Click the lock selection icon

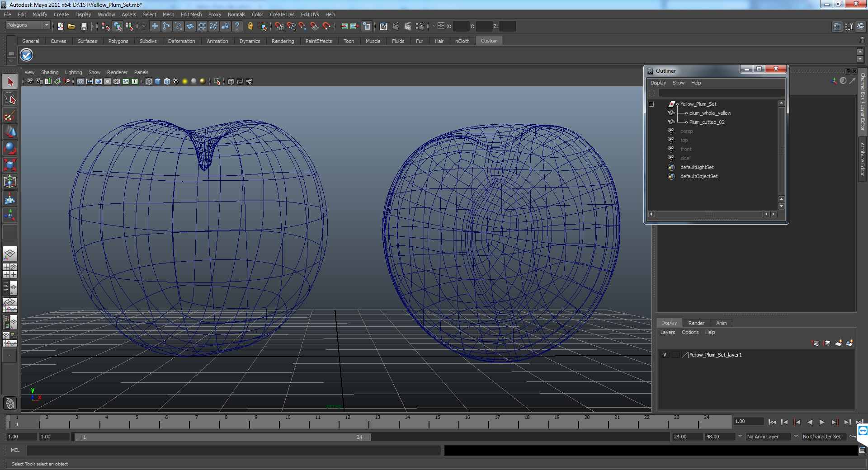250,26
